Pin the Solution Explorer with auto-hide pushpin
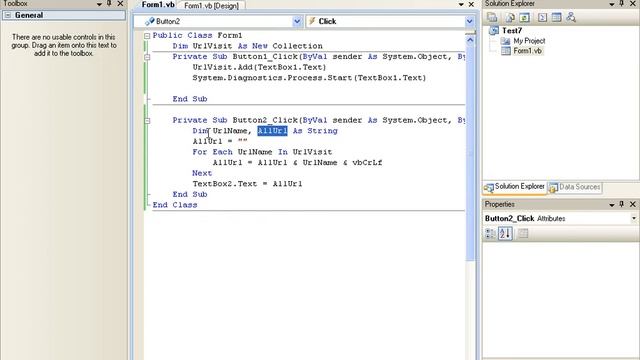 pyautogui.click(x=622, y=4)
